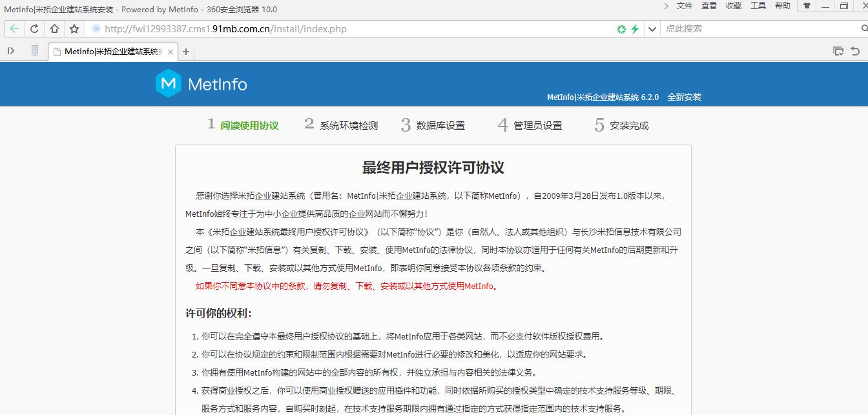Restore closed tab with the undo arrow icon
This screenshot has width=868, height=415.
[855, 51]
